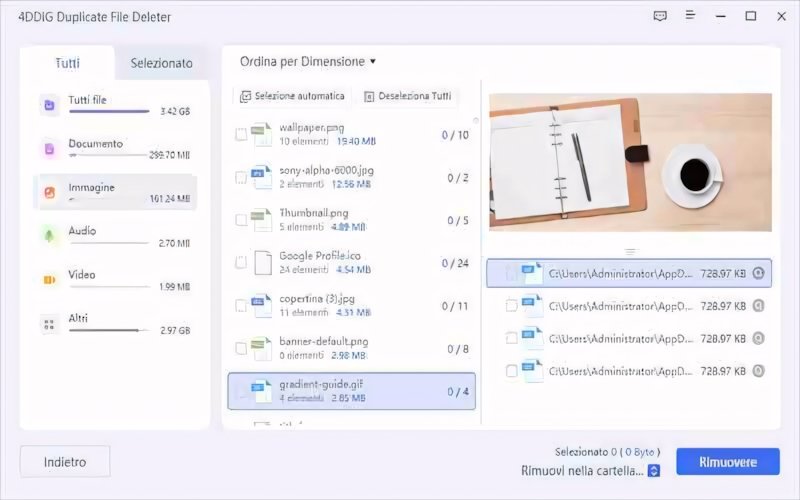Click the 0 / 2 count for sony-alpha-6000.jpg
Screen dimensions: 800x500
(x=458, y=178)
